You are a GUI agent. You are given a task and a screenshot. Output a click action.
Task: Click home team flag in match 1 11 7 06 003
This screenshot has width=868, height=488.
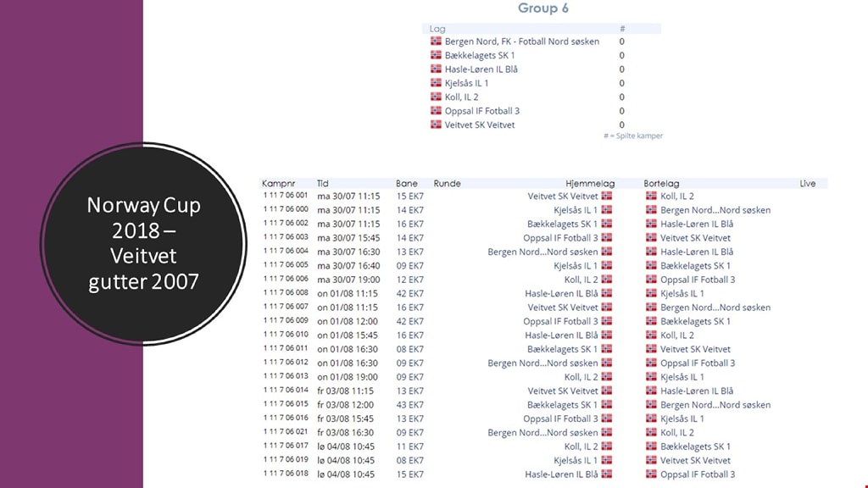(x=607, y=237)
